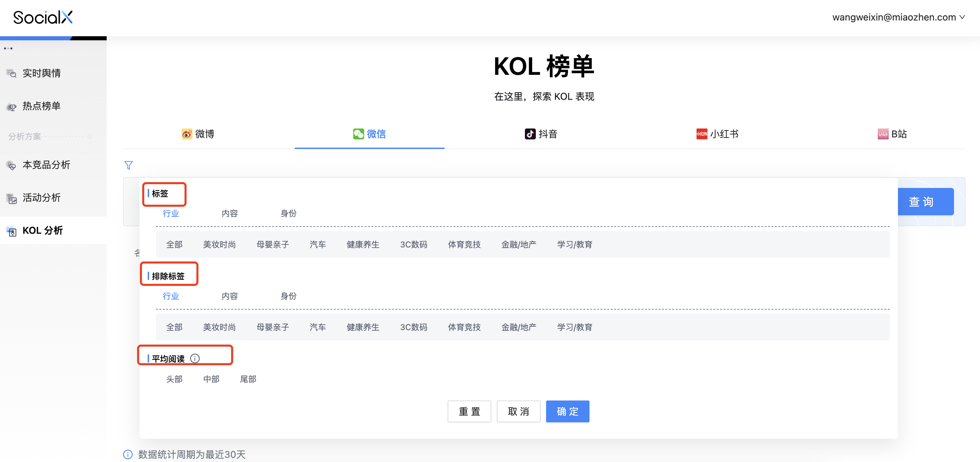Click the SocialX logo
The height and width of the screenshot is (462, 980).
(x=43, y=17)
